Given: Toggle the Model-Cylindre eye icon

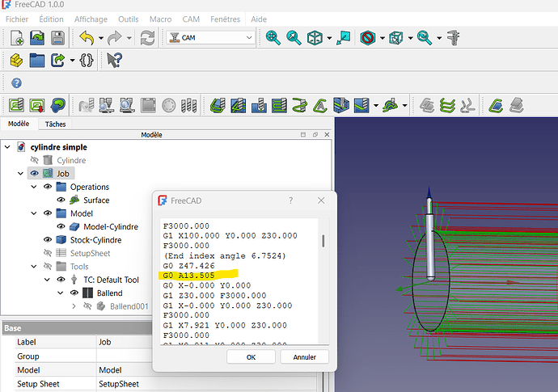Looking at the screenshot, I should pyautogui.click(x=61, y=226).
